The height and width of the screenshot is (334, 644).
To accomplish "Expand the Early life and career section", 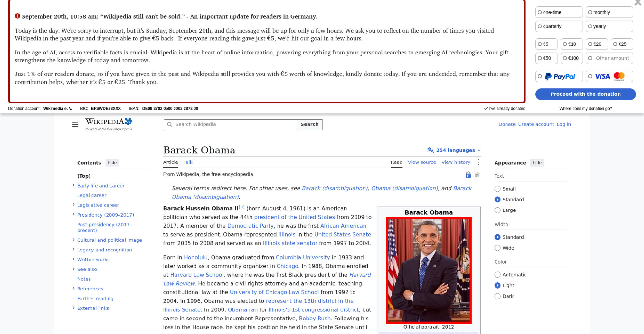I will 74,185.
